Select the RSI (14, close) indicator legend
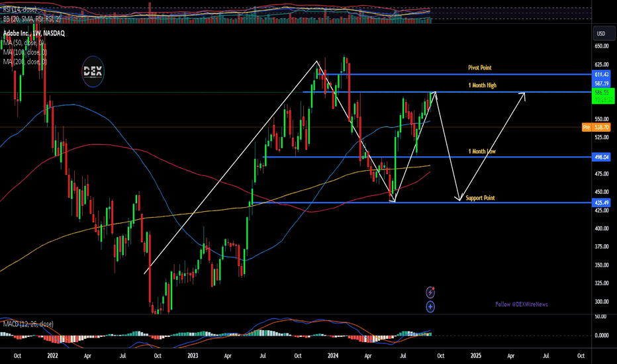This screenshot has width=617, height=364. 20,9
